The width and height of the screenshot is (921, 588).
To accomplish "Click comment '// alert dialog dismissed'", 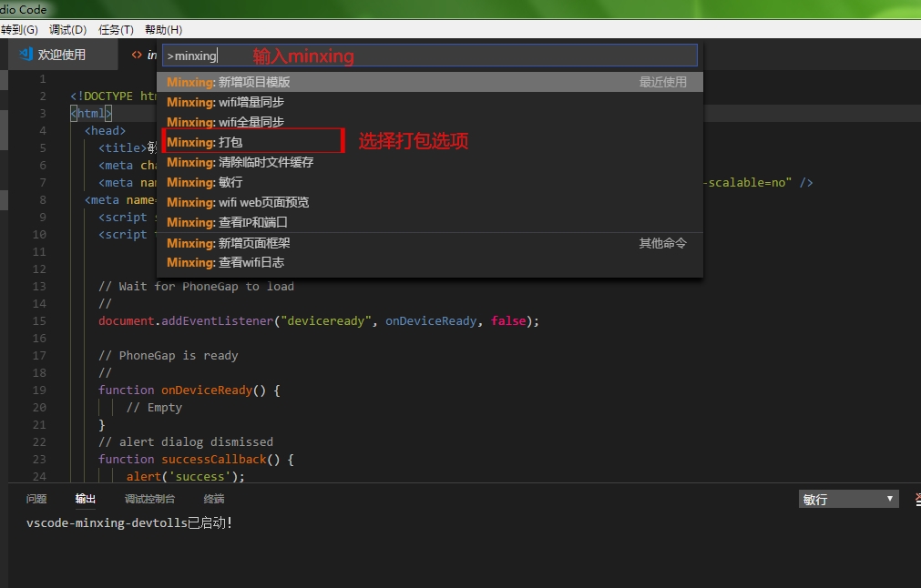I will coord(186,441).
